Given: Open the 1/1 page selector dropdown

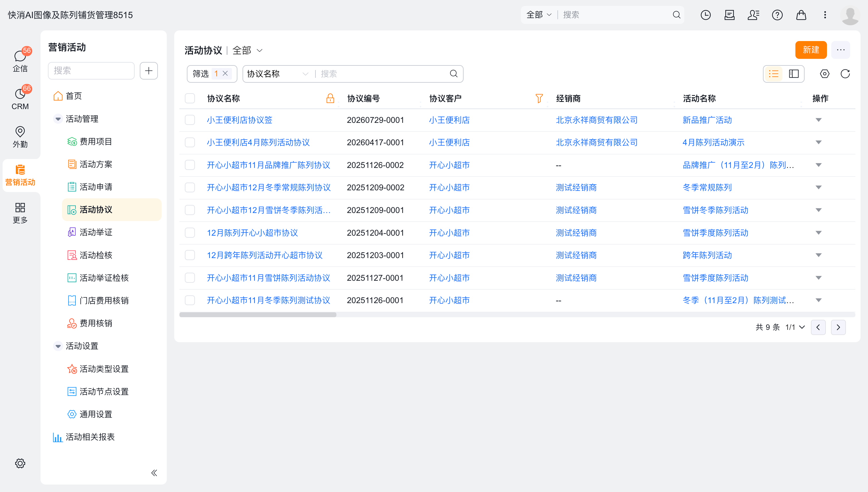Looking at the screenshot, I should pyautogui.click(x=795, y=327).
